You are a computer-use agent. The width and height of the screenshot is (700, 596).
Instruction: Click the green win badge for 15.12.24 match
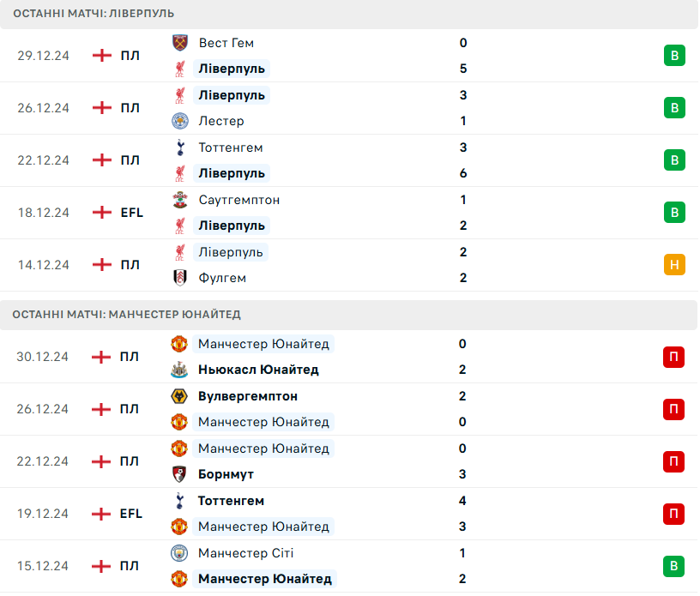[673, 566]
